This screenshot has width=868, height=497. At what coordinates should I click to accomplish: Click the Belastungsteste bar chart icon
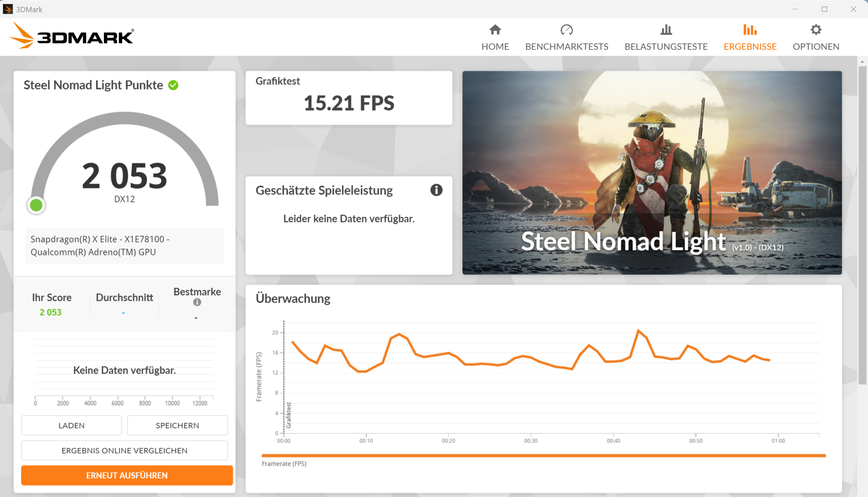coord(666,30)
